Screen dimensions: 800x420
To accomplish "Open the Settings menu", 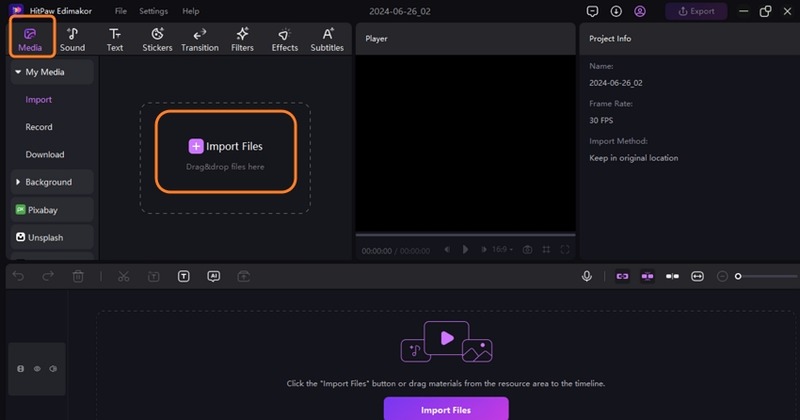I will 154,11.
